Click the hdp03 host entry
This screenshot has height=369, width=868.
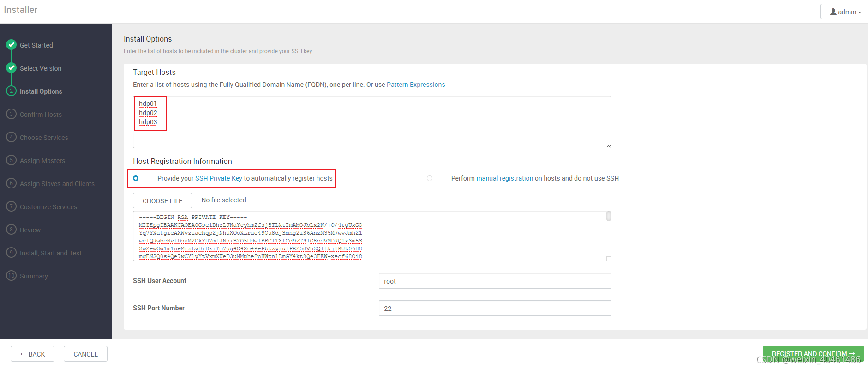(148, 122)
